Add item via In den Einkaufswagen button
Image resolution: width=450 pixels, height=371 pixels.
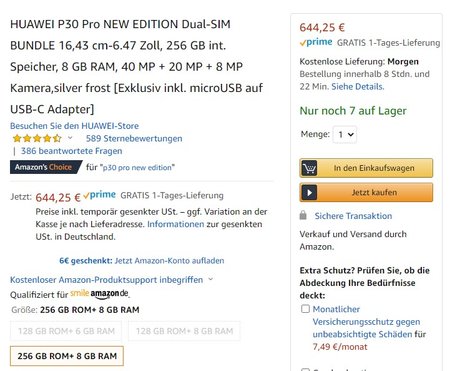click(x=366, y=168)
